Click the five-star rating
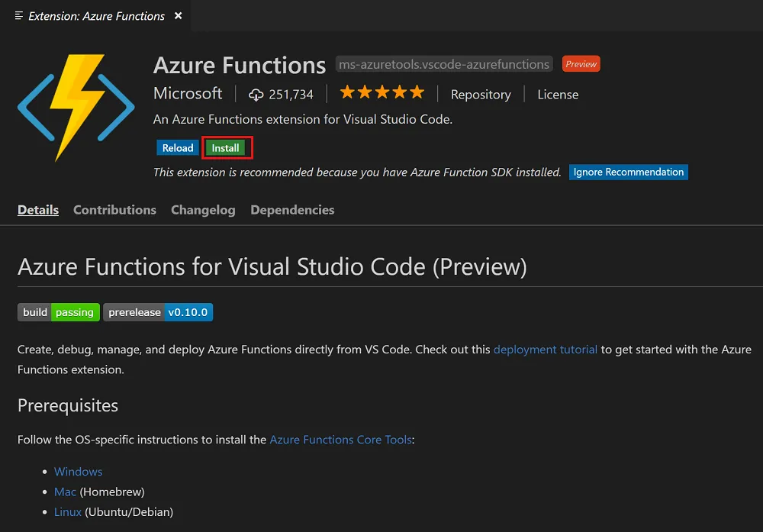 click(382, 92)
